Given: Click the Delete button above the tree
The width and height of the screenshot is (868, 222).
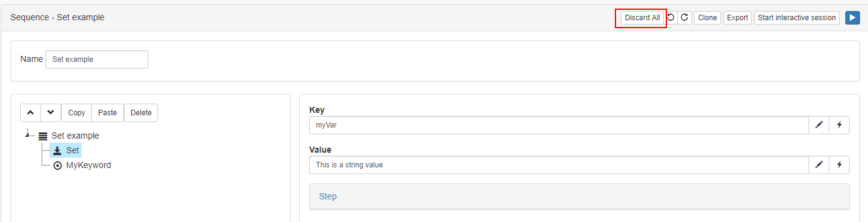Looking at the screenshot, I should click(141, 113).
